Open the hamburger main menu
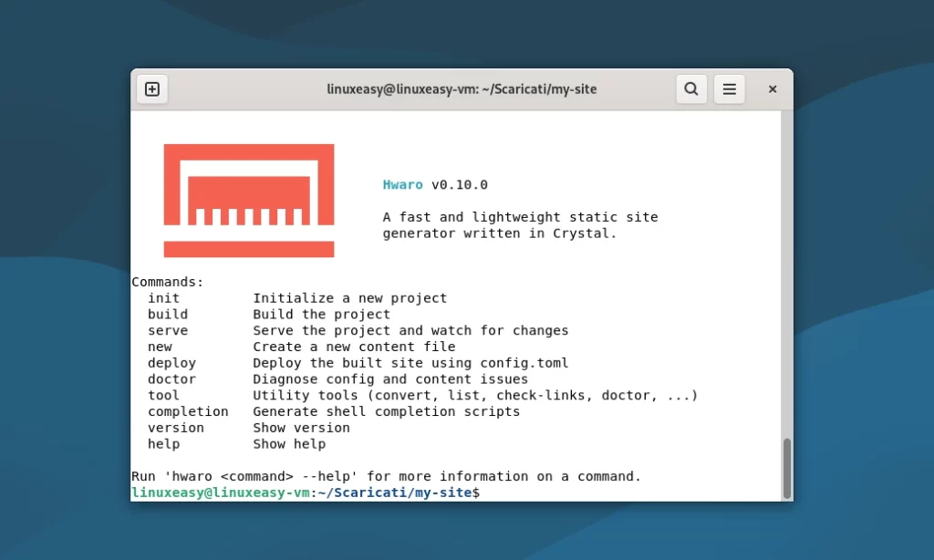The width and height of the screenshot is (934, 560). point(730,89)
